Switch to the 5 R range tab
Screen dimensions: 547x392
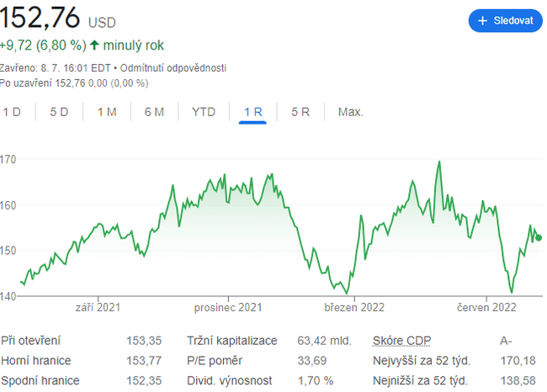[300, 112]
